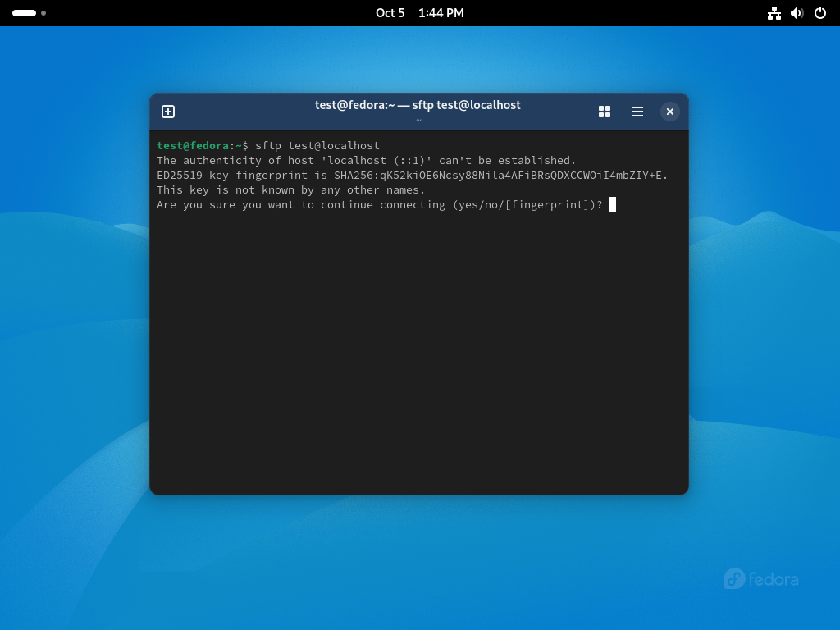Close the terminal window
The height and width of the screenshot is (630, 840).
pos(669,112)
